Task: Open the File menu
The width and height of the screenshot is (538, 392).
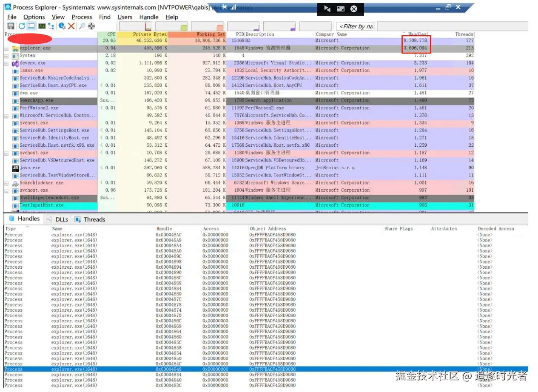Action: pos(12,17)
